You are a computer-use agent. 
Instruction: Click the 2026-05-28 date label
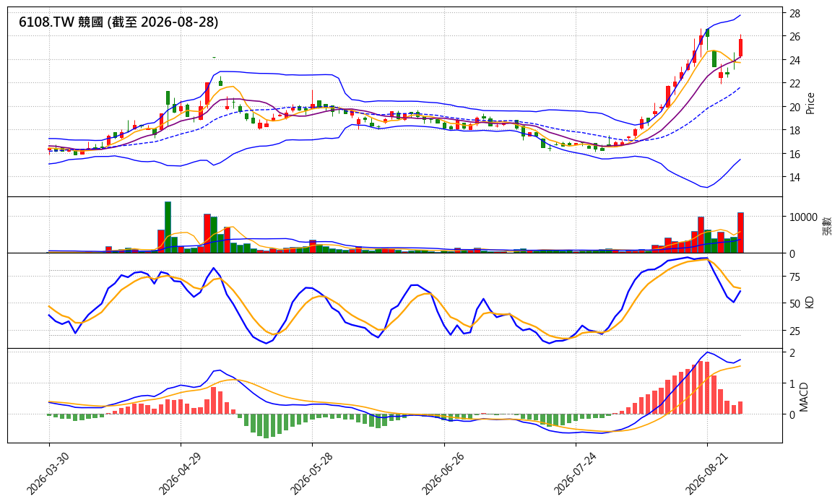pyautogui.click(x=310, y=474)
